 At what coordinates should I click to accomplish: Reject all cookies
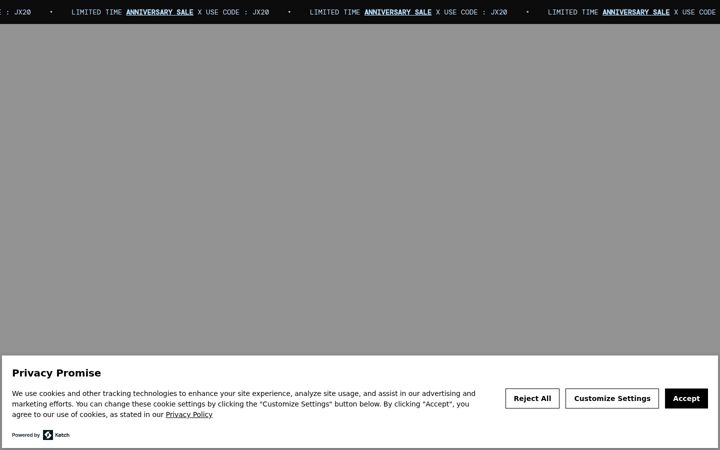(x=532, y=398)
